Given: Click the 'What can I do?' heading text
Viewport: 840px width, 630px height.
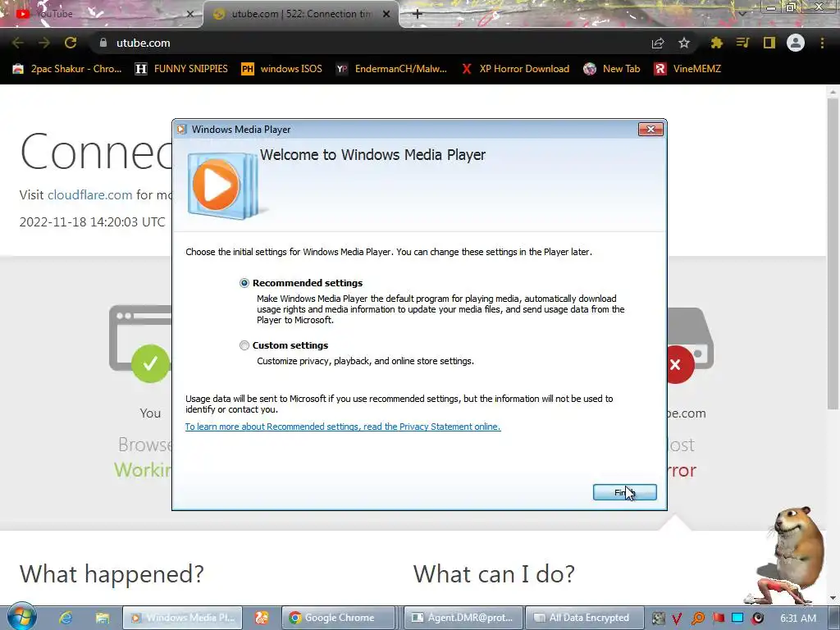Looking at the screenshot, I should pyautogui.click(x=494, y=573).
